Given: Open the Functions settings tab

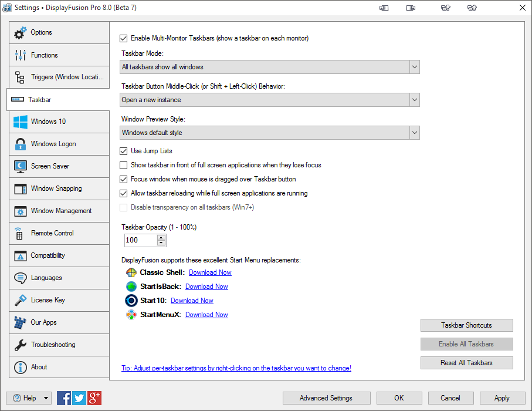Looking at the screenshot, I should 45,55.
